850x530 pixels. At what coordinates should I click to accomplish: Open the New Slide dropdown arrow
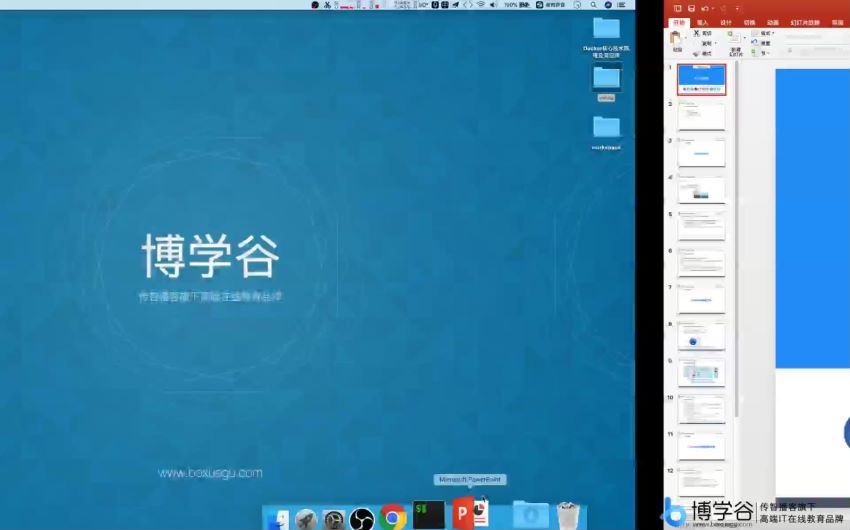(x=744, y=38)
